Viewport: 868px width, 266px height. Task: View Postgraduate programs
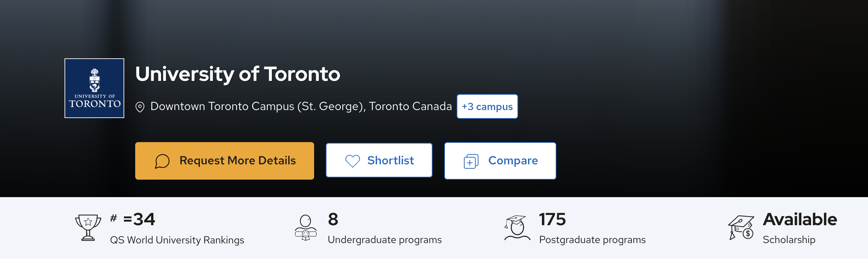pyautogui.click(x=592, y=240)
